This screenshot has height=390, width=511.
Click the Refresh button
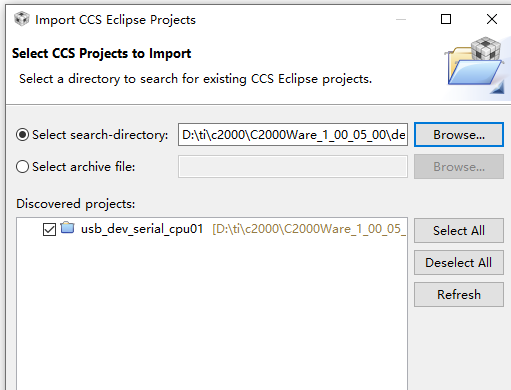pyautogui.click(x=459, y=295)
